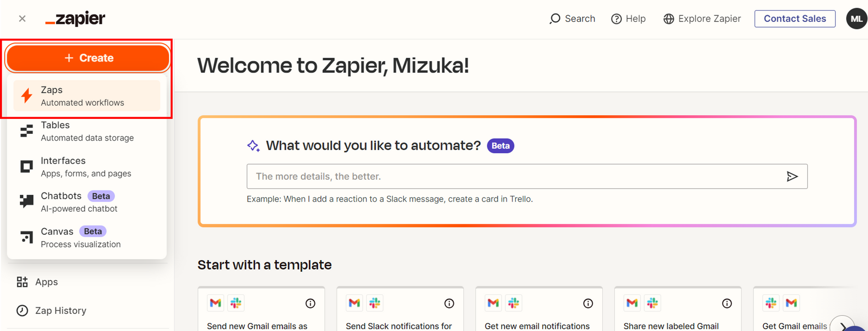This screenshot has width=868, height=331.
Task: Show info for first Gmail template
Action: pyautogui.click(x=310, y=303)
